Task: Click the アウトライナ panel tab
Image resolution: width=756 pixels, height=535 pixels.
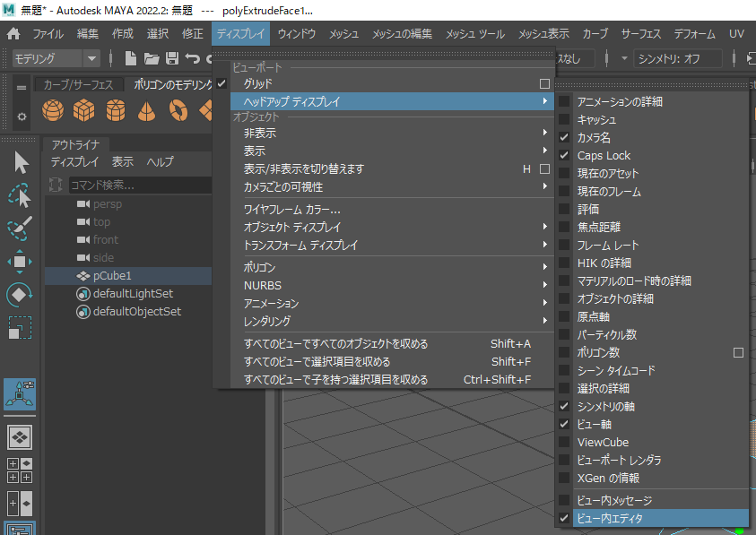Action: click(x=75, y=144)
